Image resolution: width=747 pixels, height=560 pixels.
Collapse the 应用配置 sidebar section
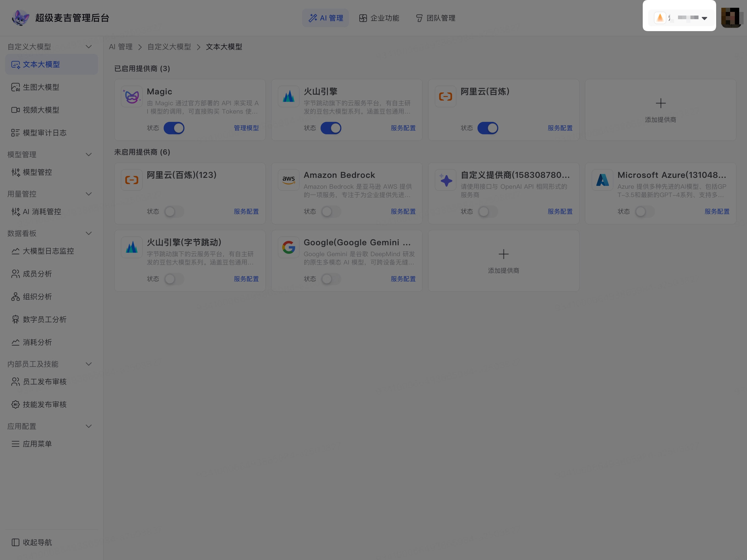pos(89,426)
